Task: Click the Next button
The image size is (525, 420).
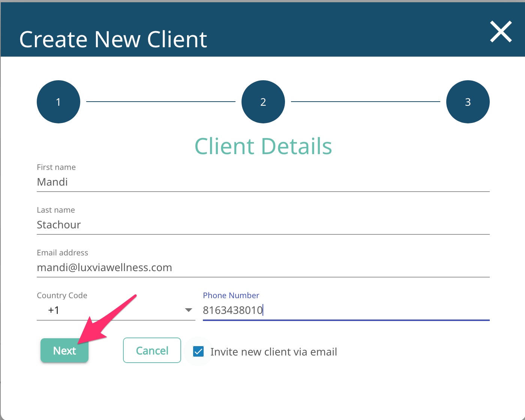Action: [64, 350]
